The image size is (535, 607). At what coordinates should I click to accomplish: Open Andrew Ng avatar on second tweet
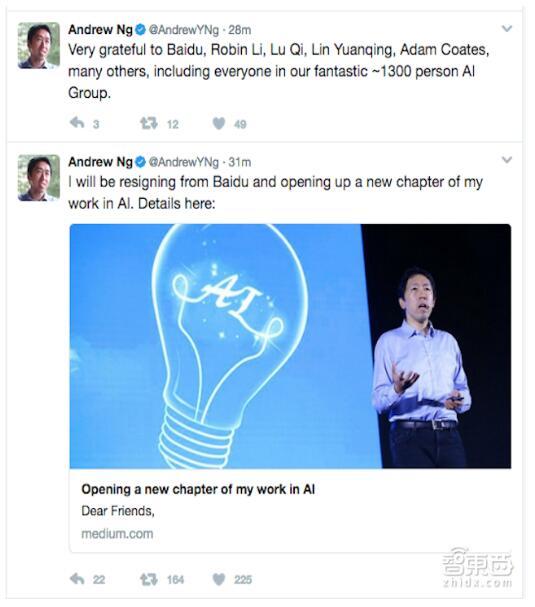(x=39, y=178)
